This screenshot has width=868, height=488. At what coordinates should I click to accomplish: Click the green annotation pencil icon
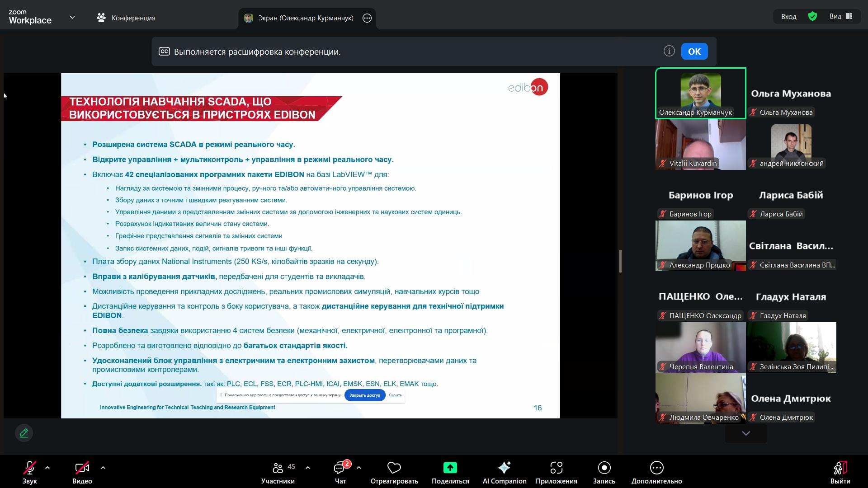[x=24, y=433]
